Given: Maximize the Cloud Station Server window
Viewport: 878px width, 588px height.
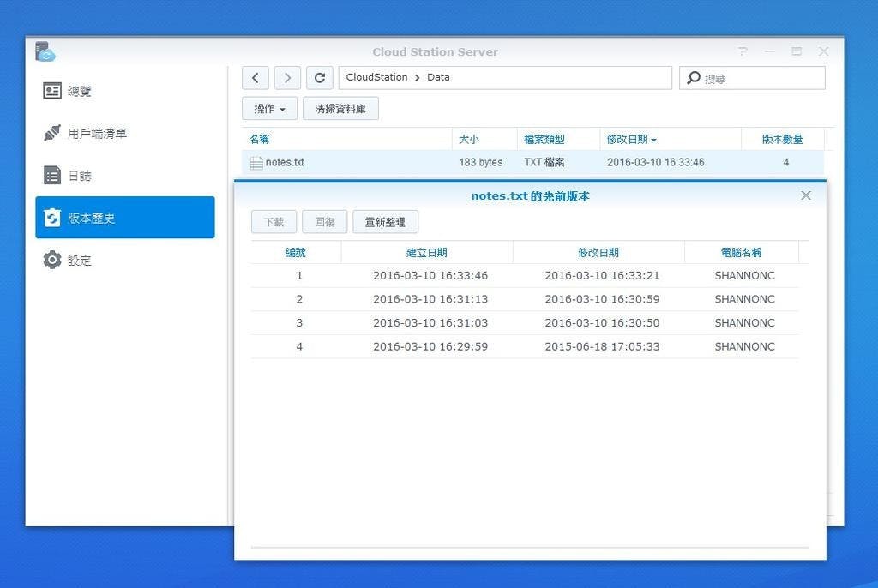Looking at the screenshot, I should (797, 51).
